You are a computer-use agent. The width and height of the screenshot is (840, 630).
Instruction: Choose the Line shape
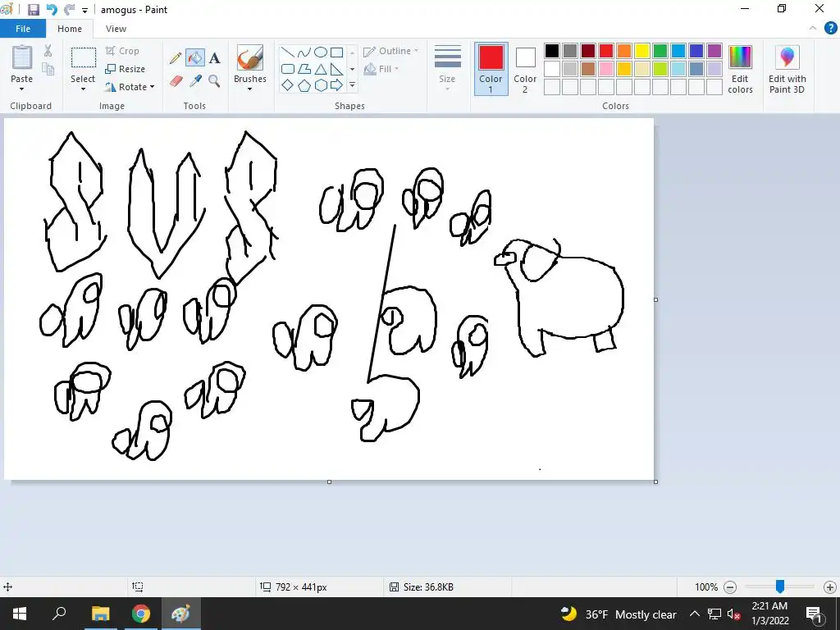pos(288,52)
